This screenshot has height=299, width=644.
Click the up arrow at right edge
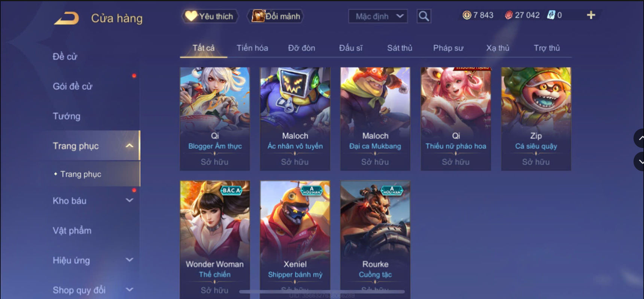639,138
